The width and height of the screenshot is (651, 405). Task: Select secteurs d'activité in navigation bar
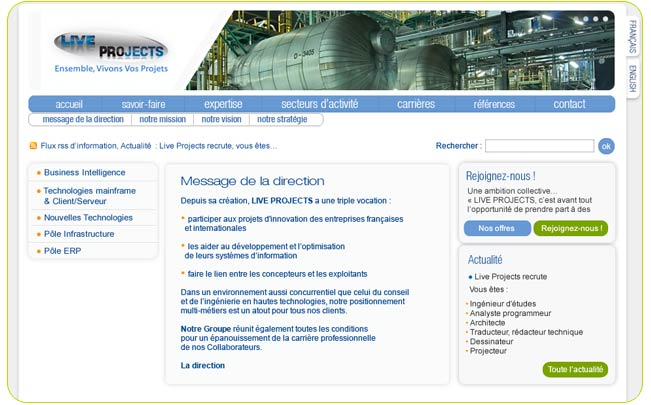(x=319, y=104)
